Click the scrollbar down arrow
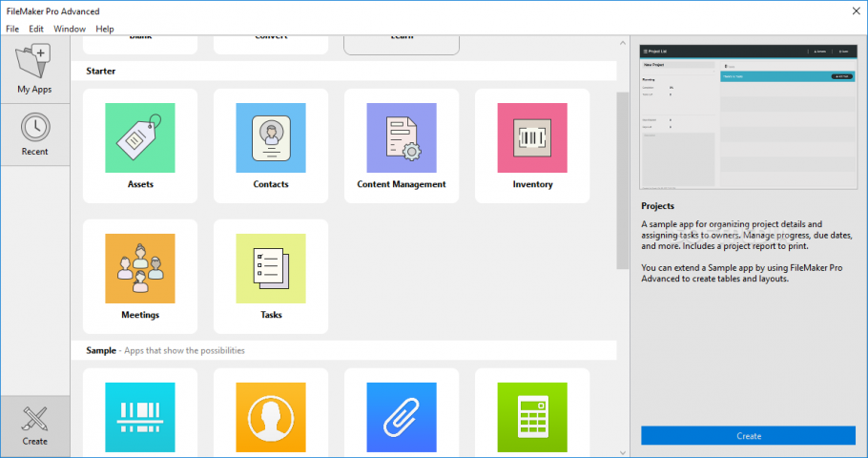The height and width of the screenshot is (458, 868). point(623,452)
